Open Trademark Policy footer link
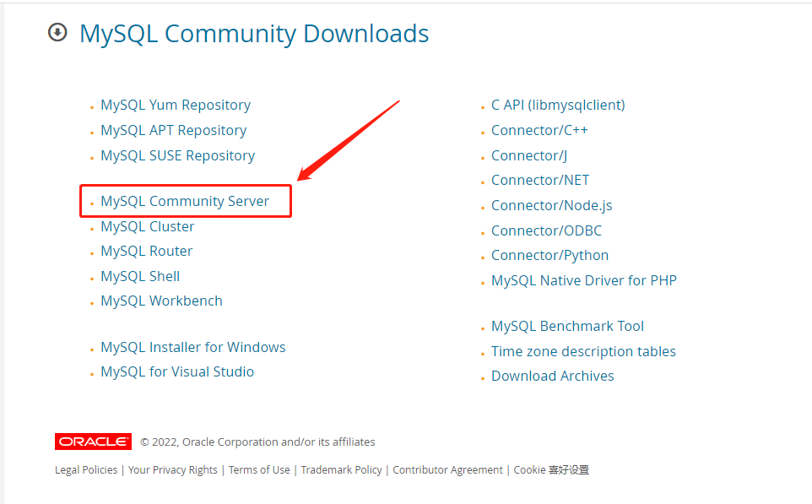 coord(341,470)
